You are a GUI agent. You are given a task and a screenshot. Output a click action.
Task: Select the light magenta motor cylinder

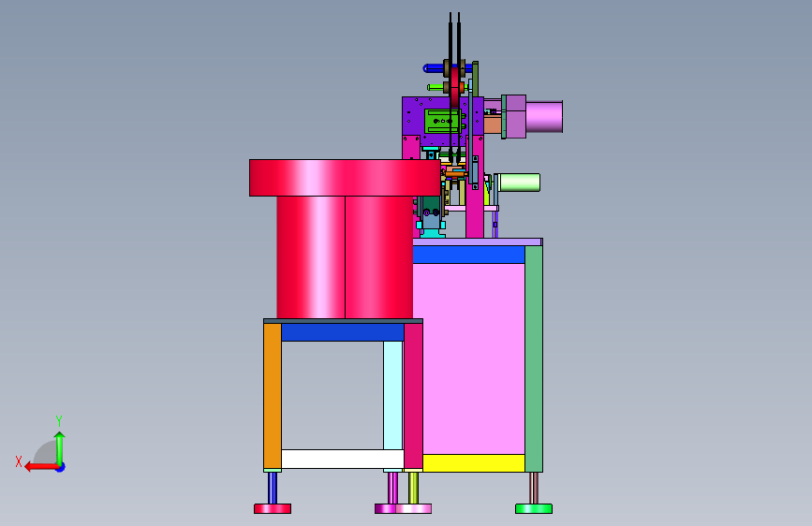coord(544,117)
